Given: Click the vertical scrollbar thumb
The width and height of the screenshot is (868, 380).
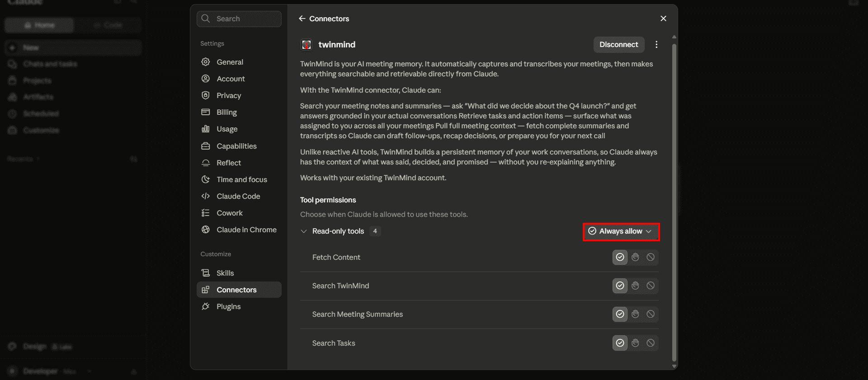Looking at the screenshot, I should (674, 202).
